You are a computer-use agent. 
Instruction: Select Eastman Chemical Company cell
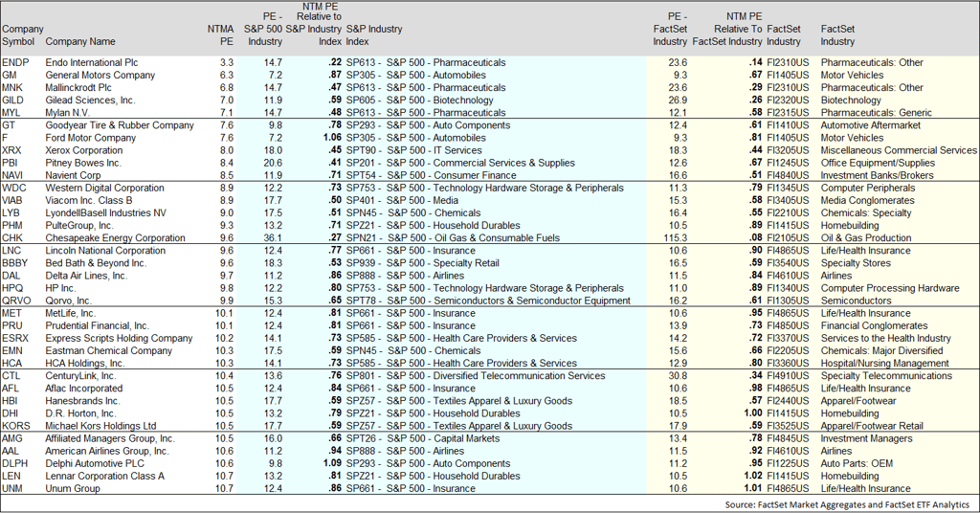click(x=109, y=350)
